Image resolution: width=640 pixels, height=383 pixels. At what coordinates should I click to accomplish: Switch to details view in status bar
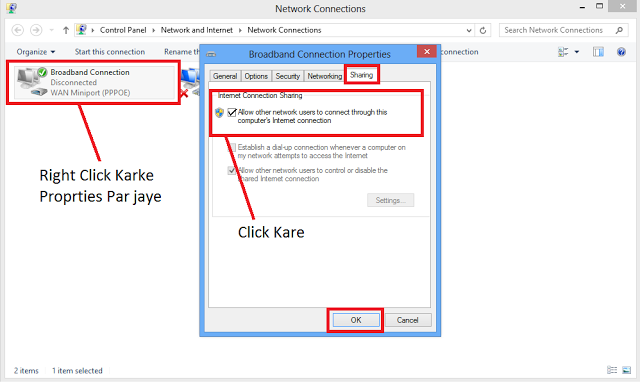point(612,370)
